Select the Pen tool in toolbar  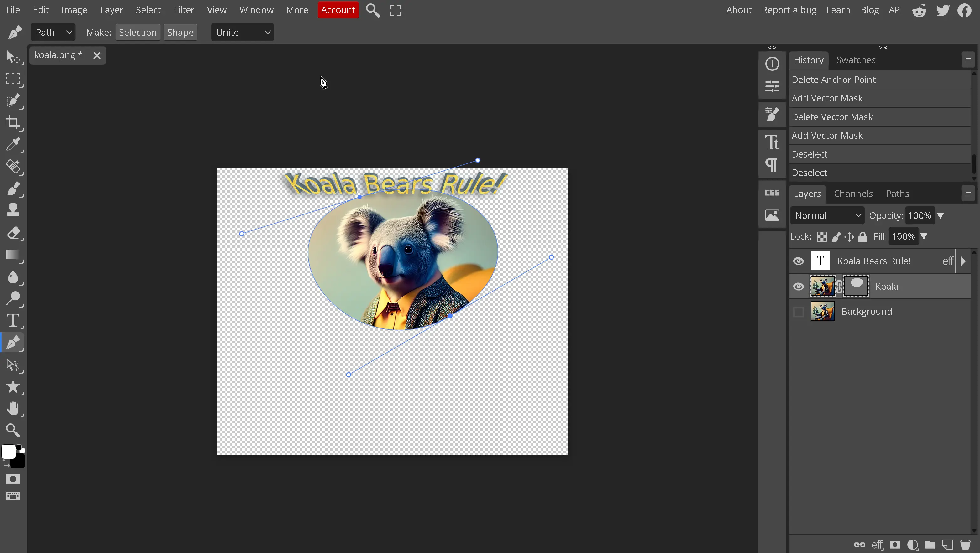13,343
